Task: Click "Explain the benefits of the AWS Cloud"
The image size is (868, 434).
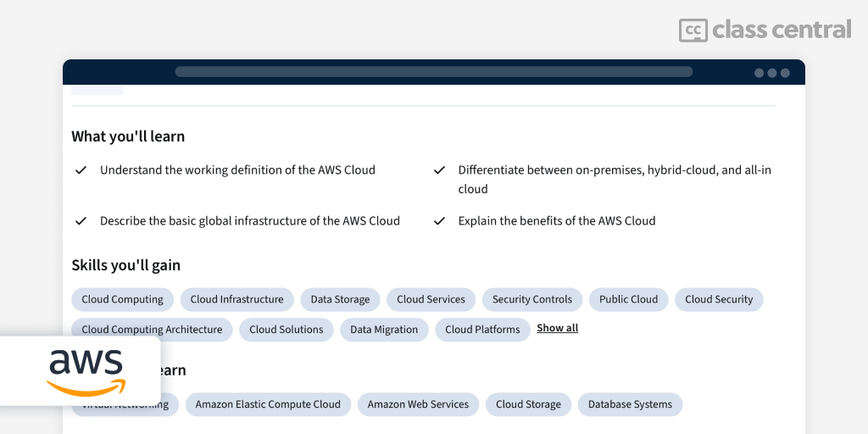Action: click(x=556, y=221)
